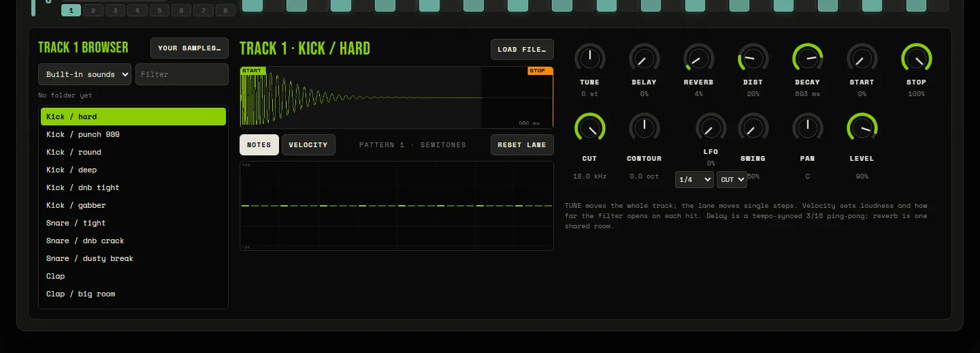Click the CONTOUR knob
The height and width of the screenshot is (353, 980).
click(644, 128)
